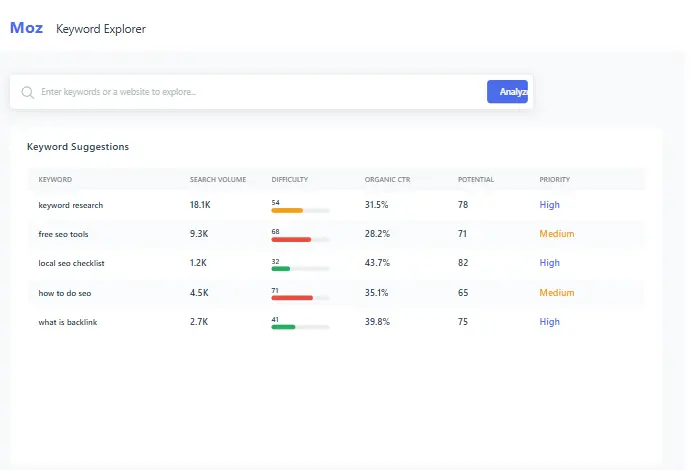Screen dimensions: 694x471
Task: Click the Analyze button
Action: coord(507,92)
